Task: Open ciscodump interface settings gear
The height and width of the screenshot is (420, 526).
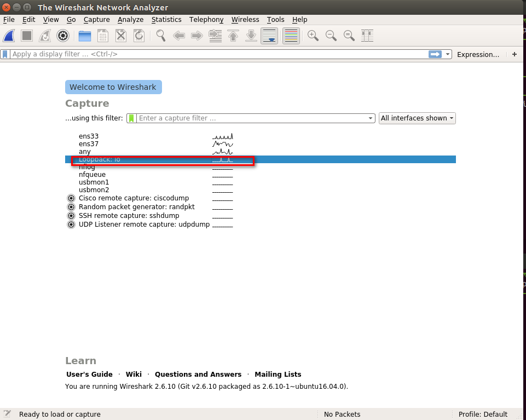Action: pos(71,198)
